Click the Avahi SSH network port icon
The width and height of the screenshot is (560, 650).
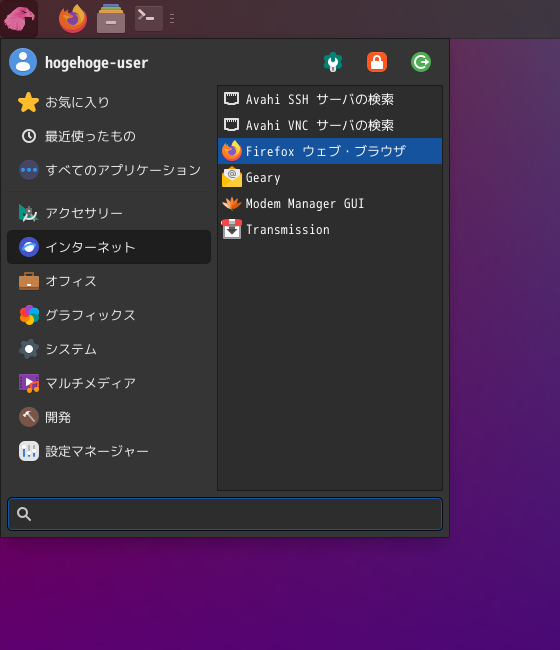(231, 99)
